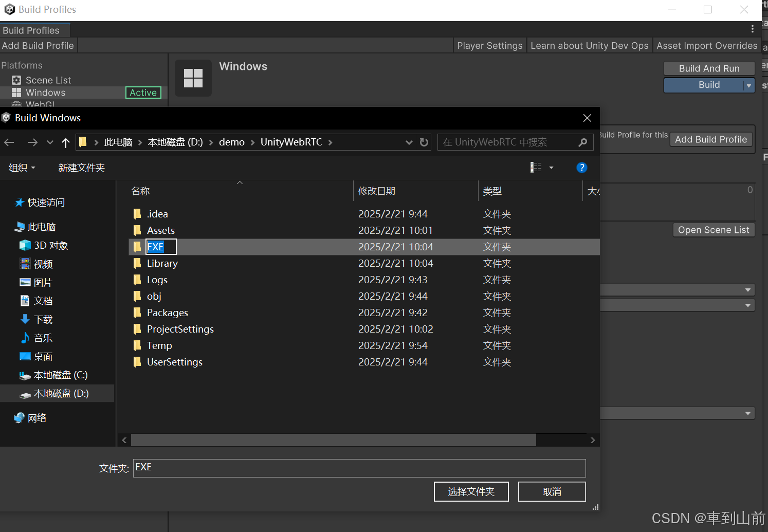Sort files by 名称 column header
Screen dimensions: 768x532
(x=140, y=191)
